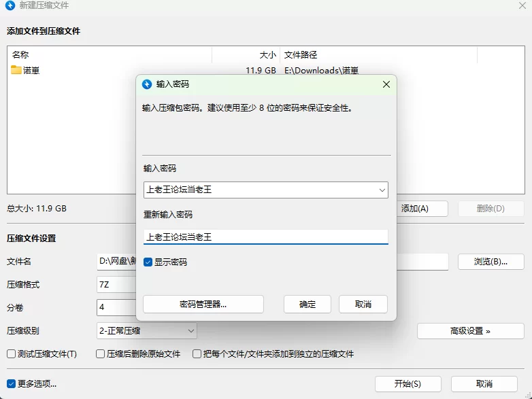The height and width of the screenshot is (399, 532).
Task: Click 取消 in the password dialog
Action: [363, 304]
